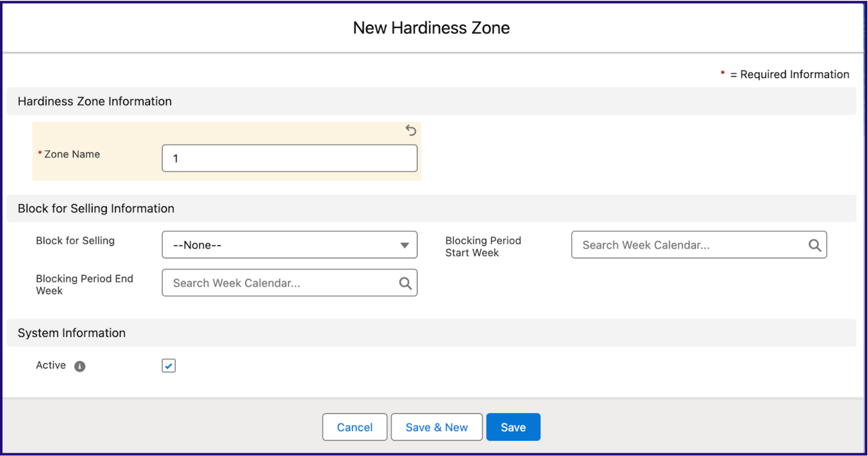Click the Block for Selling Information section header
Screen dimensions: 868x456
(431, 208)
